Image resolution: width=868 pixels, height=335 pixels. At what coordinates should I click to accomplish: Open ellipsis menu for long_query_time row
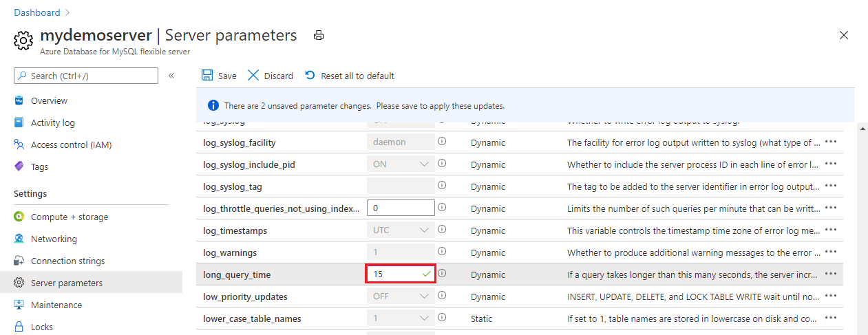click(831, 274)
